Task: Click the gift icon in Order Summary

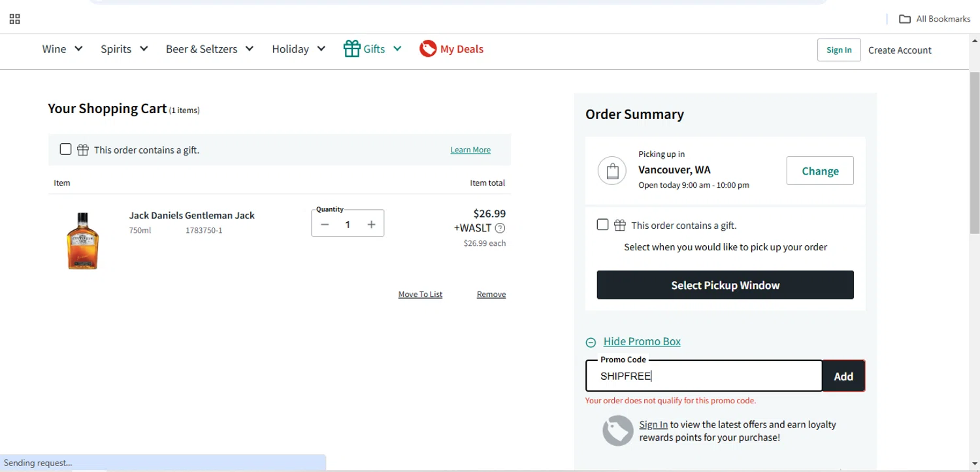Action: [x=620, y=226]
